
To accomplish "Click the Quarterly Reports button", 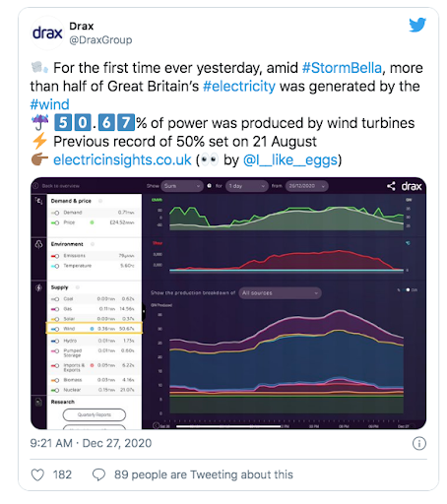I will tap(95, 414).
